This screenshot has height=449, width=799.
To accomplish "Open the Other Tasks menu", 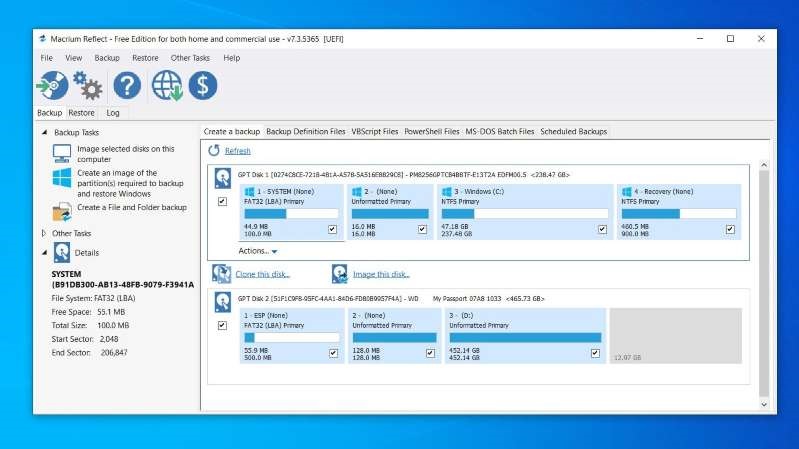I will (x=190, y=58).
